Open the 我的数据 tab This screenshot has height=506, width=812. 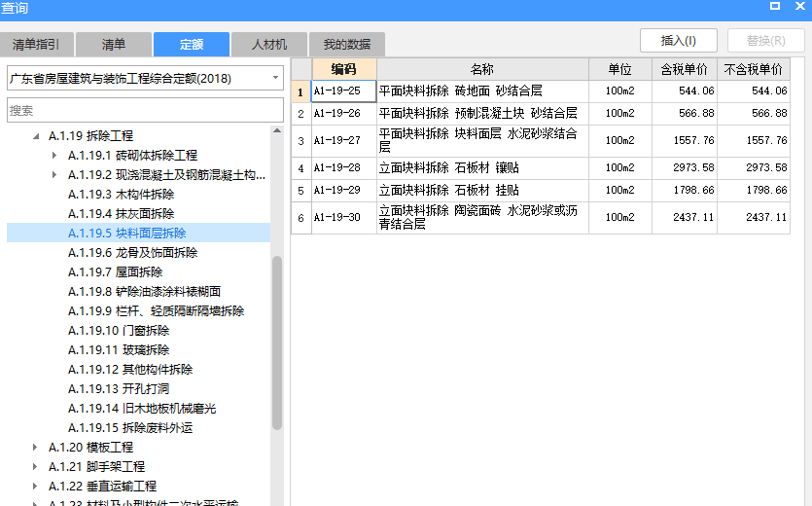click(x=346, y=45)
